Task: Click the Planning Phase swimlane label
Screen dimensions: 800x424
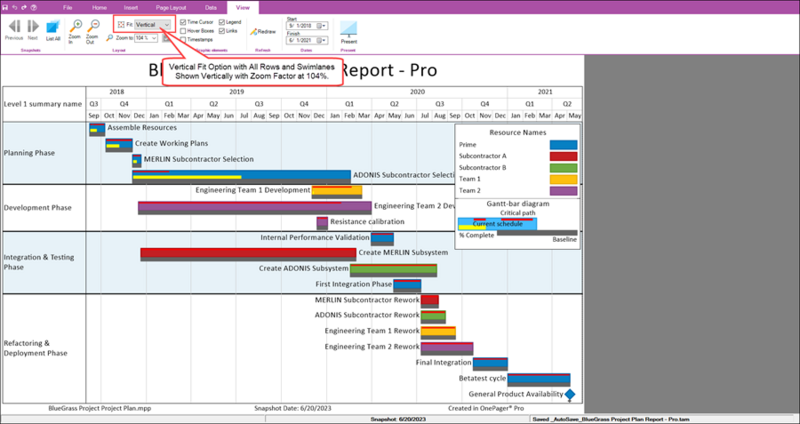Action: click(x=29, y=153)
